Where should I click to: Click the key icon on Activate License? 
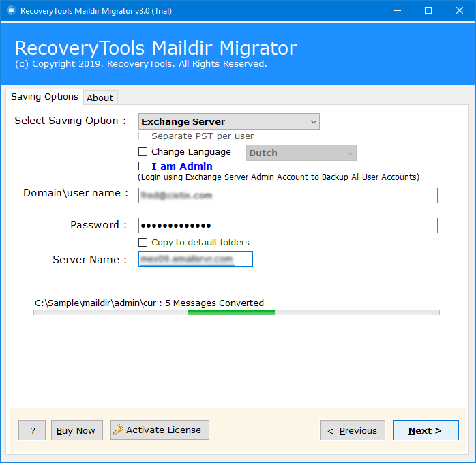click(x=118, y=430)
